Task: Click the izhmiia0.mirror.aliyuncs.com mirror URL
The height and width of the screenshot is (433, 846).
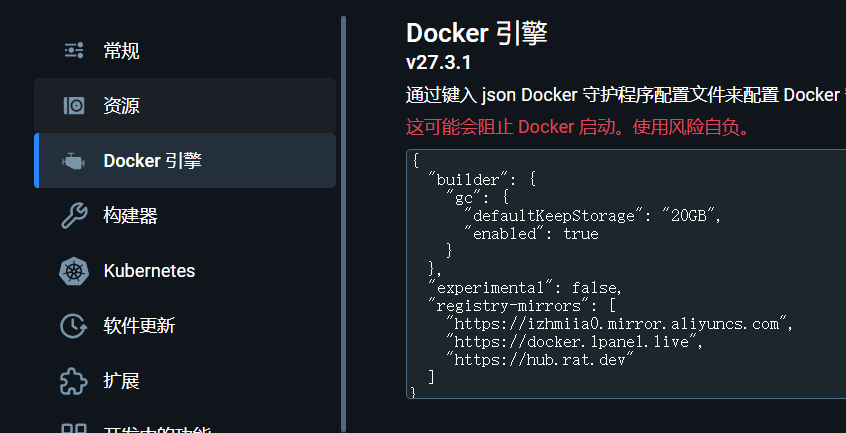Action: tap(617, 324)
